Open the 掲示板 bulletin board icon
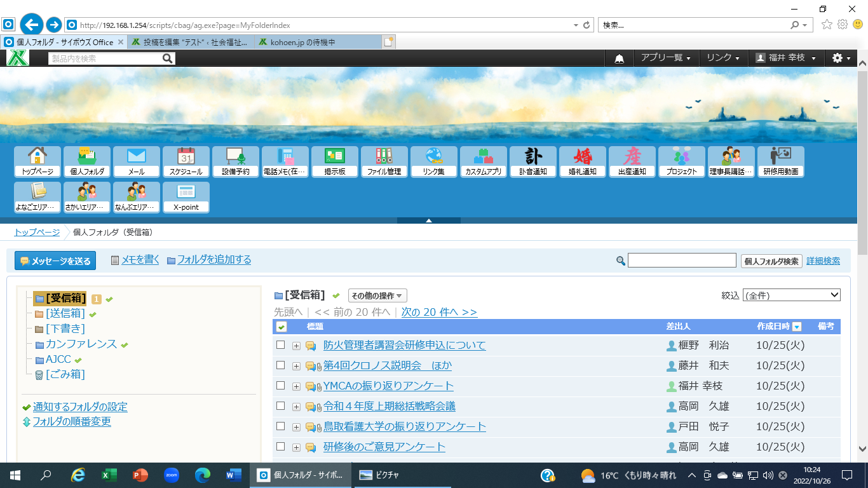Screen dimensions: 868x488 coord(335,161)
